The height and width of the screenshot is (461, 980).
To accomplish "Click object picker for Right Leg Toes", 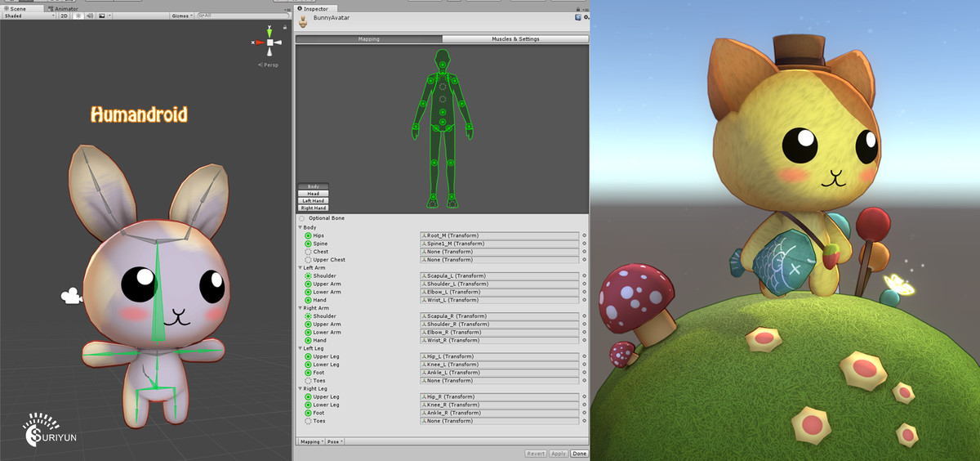I will click(584, 421).
